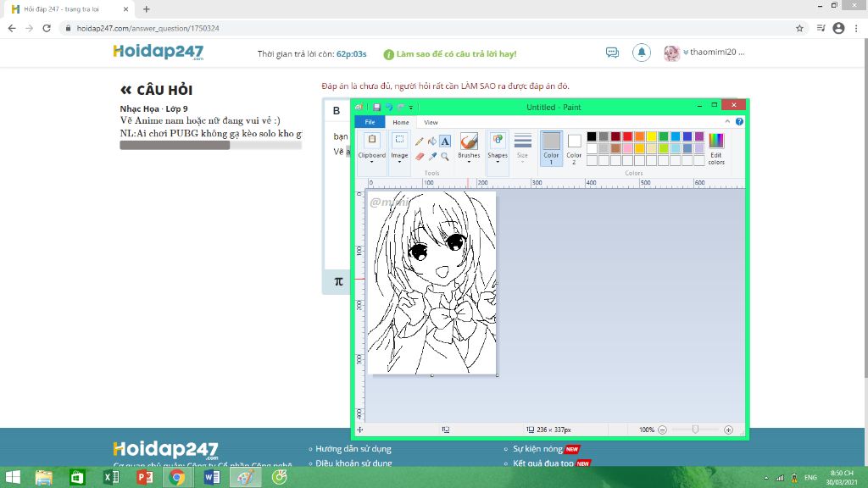Click the browser address bar URL
Image resolution: width=868 pixels, height=488 pixels.
tap(147, 28)
